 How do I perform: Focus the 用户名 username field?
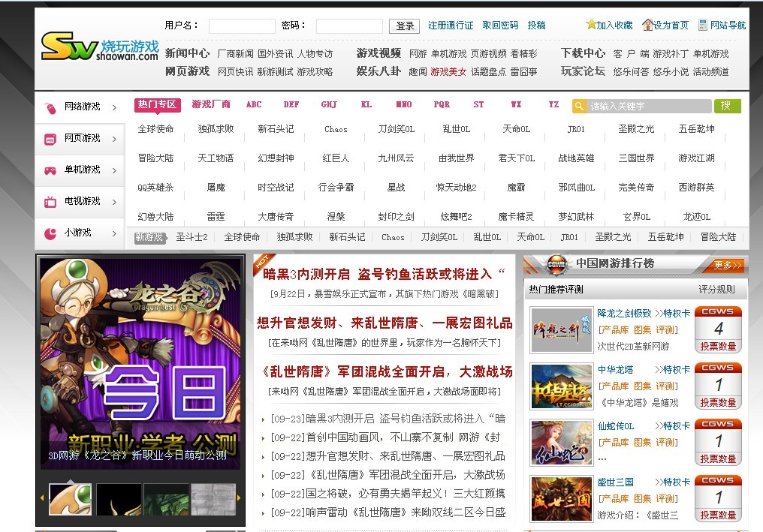242,26
